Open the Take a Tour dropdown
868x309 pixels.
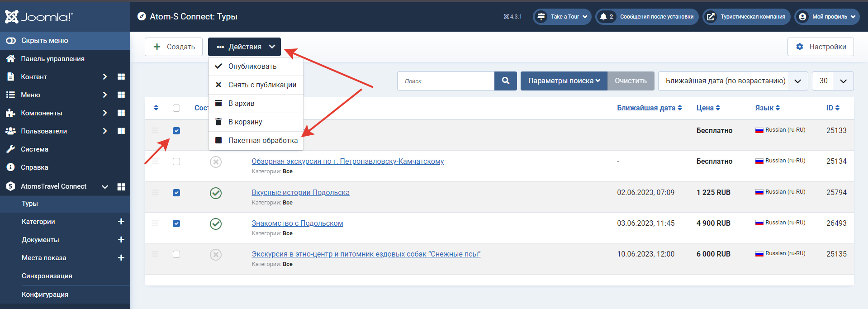tap(562, 17)
